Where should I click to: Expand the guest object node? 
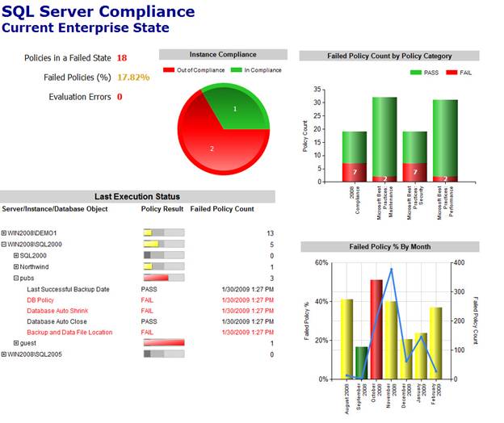tap(16, 343)
